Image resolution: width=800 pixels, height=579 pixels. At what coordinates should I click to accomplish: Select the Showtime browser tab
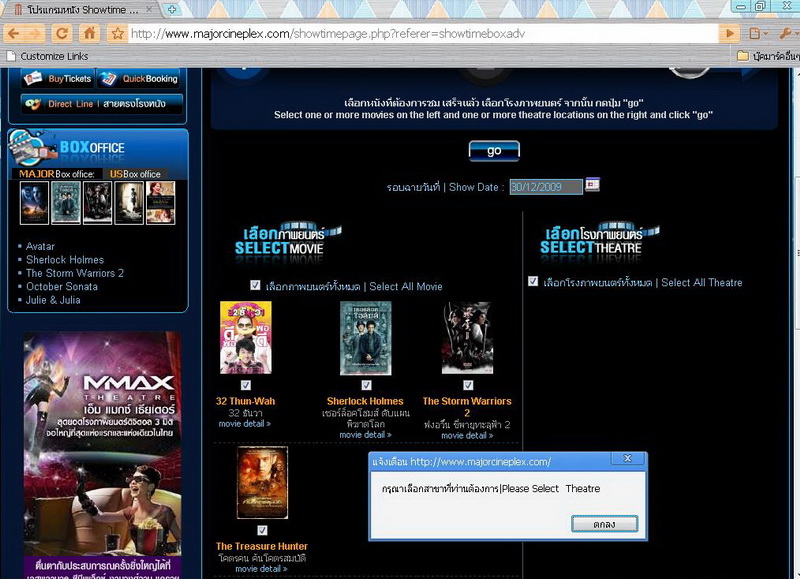pos(82,10)
